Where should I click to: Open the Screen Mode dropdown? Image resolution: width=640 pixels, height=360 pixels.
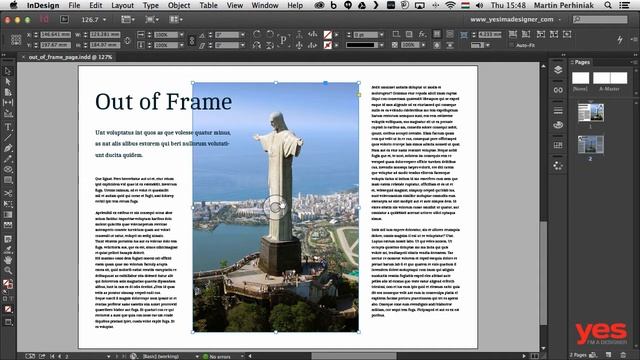(152, 19)
